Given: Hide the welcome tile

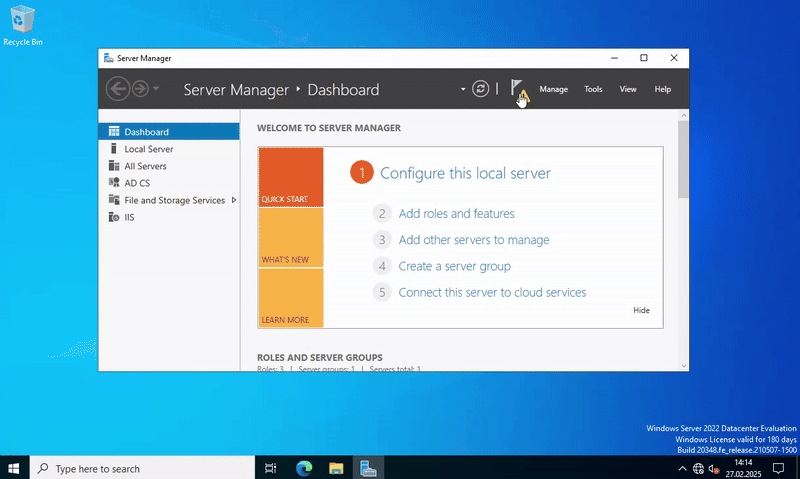Looking at the screenshot, I should [641, 310].
